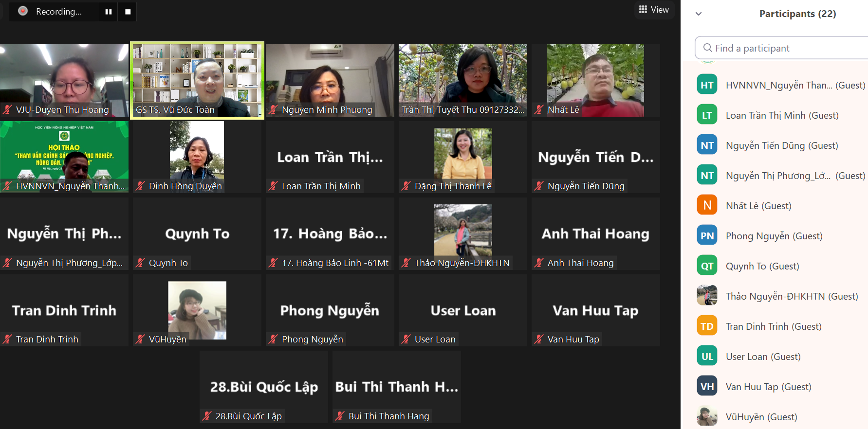The image size is (868, 429).
Task: Select Nguyễn Tiến Dũng in participants list
Action: (781, 145)
